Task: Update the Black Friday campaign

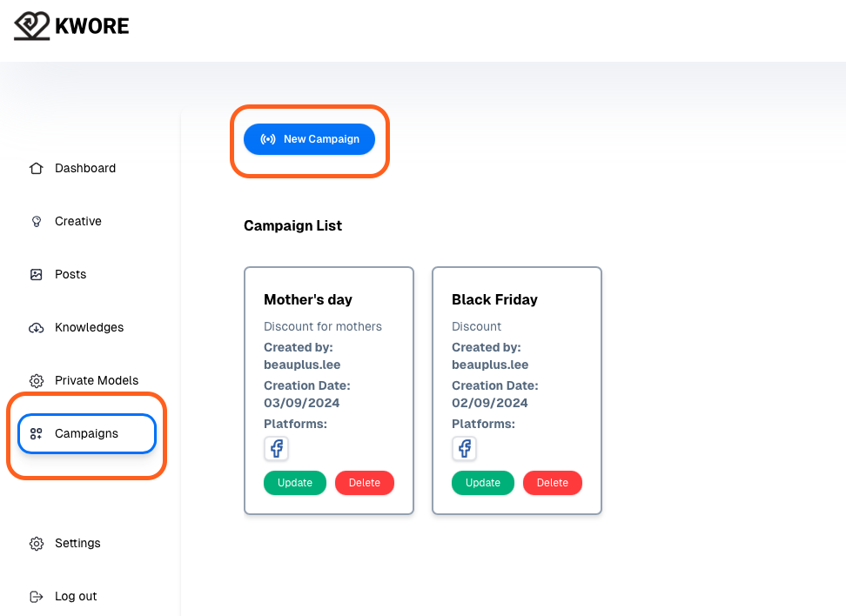Action: coord(483,483)
